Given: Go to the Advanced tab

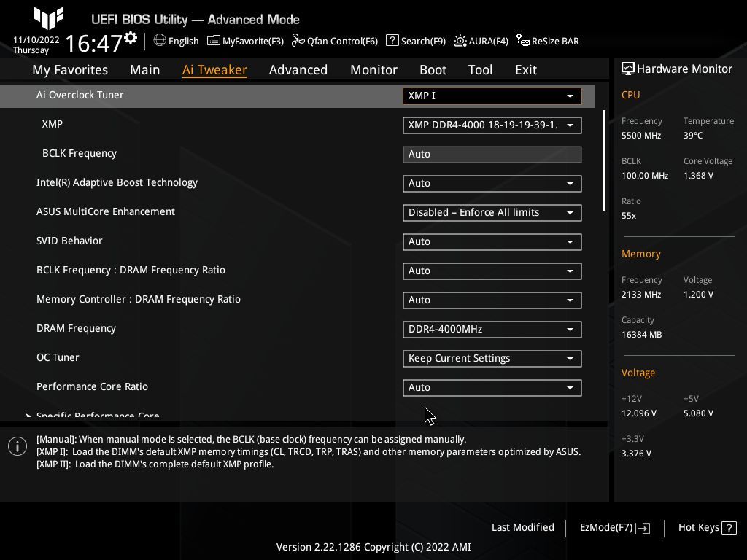Looking at the screenshot, I should coord(298,70).
